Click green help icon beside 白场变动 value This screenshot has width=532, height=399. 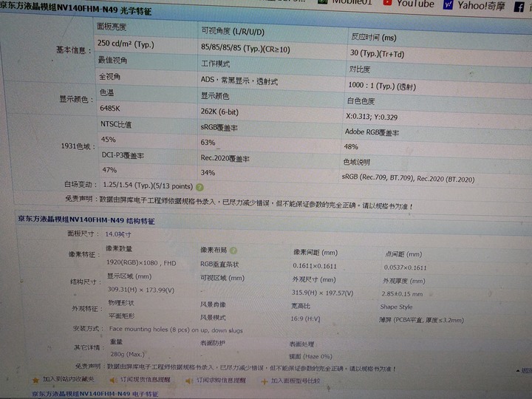point(199,187)
